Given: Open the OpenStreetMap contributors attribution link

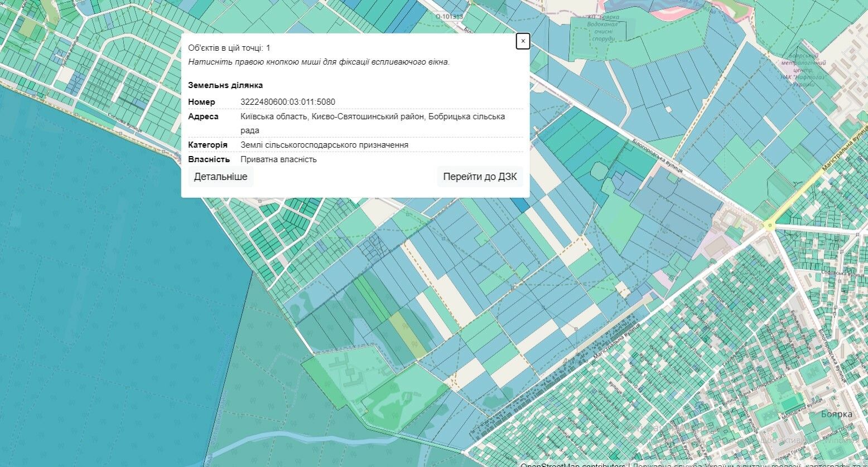Looking at the screenshot, I should [573, 464].
